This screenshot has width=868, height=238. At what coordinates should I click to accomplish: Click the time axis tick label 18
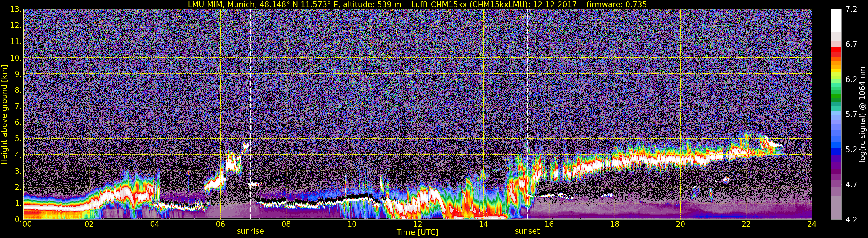[x=614, y=224]
